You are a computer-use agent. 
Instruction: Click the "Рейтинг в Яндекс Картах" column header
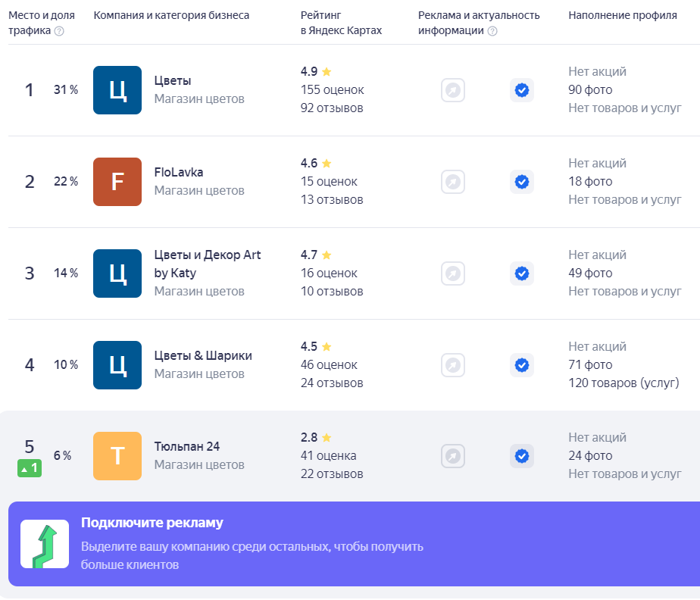tap(341, 23)
